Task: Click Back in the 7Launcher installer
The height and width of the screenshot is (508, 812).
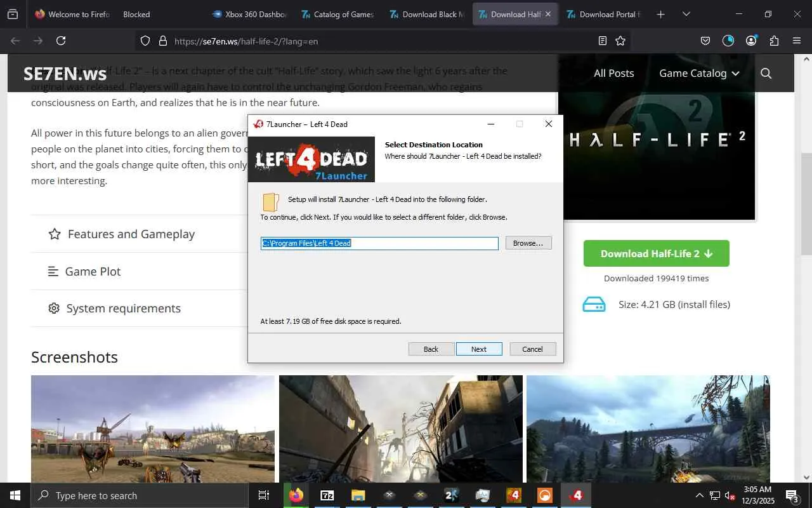Action: 431,349
